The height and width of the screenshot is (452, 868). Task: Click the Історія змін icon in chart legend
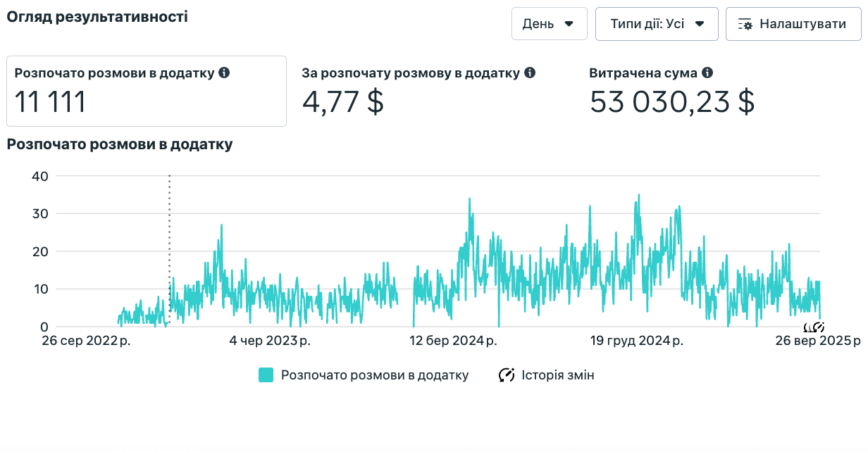(507, 375)
